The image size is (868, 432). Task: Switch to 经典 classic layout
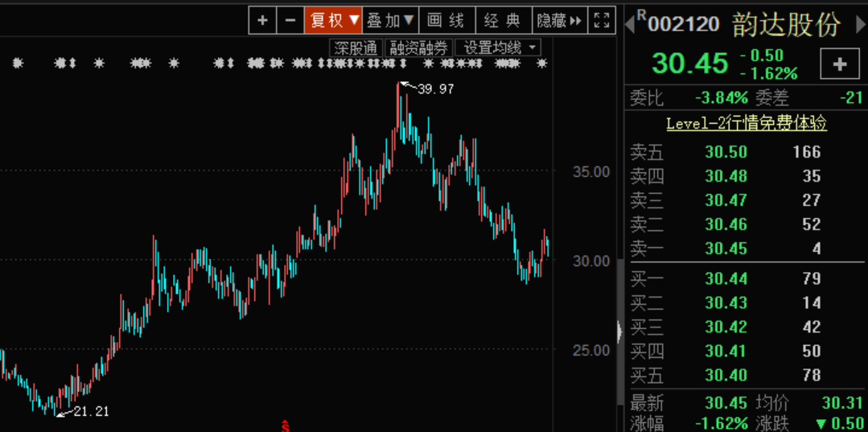(504, 20)
